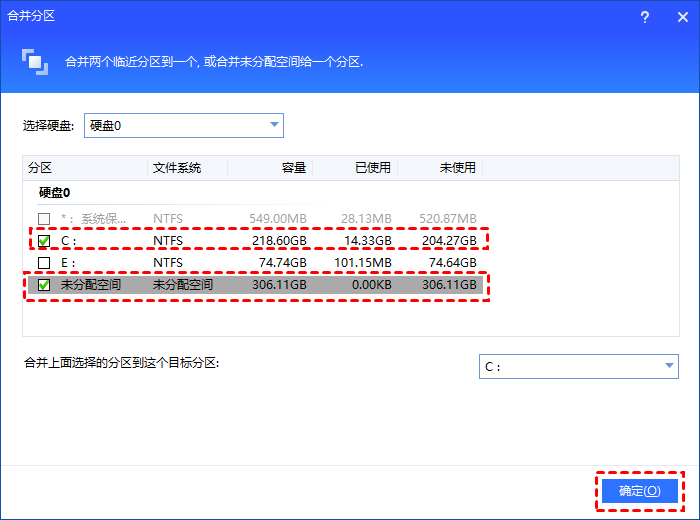
Task: Select the 549.00MB system reserved capacity cell
Action: coord(278,219)
